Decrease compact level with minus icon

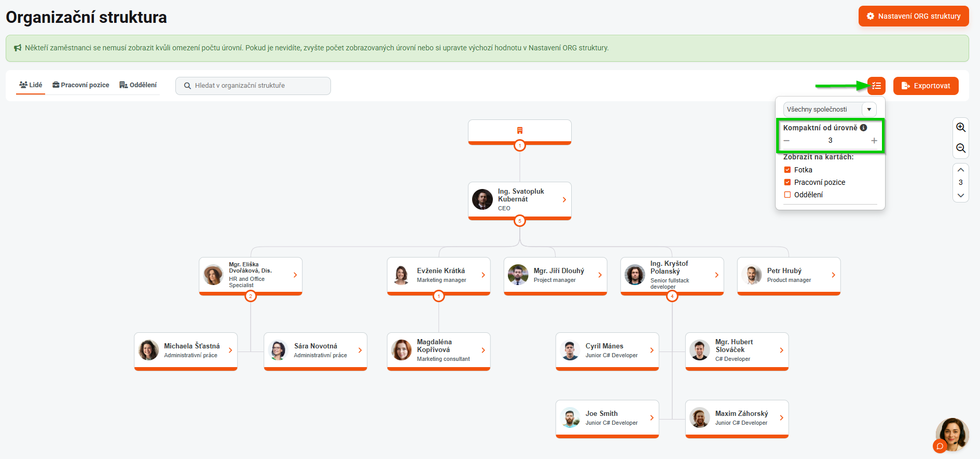[x=786, y=141]
